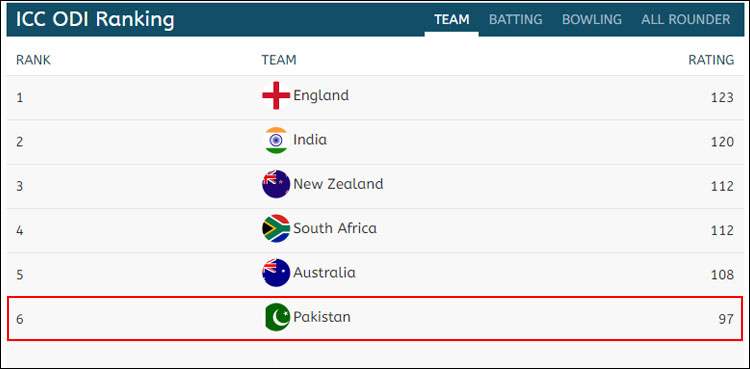750x369 pixels.
Task: Open the ALL ROUNDER tab
Action: tap(685, 20)
